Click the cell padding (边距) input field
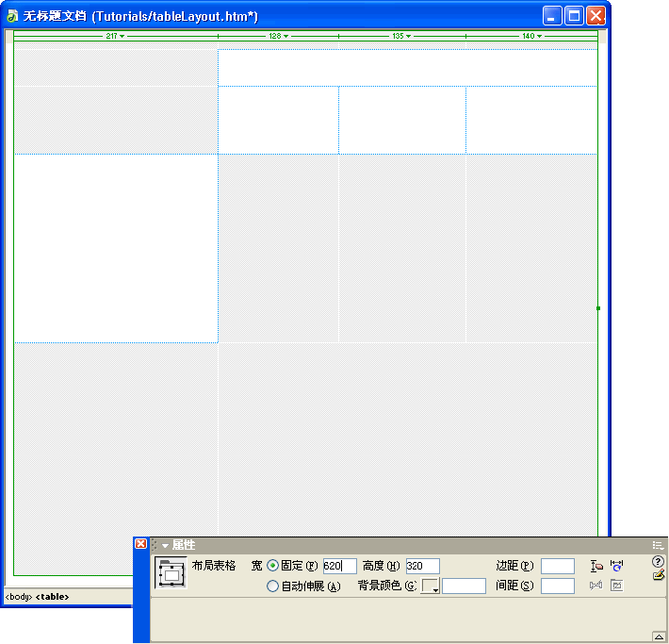This screenshot has height=644, width=669. [x=558, y=566]
